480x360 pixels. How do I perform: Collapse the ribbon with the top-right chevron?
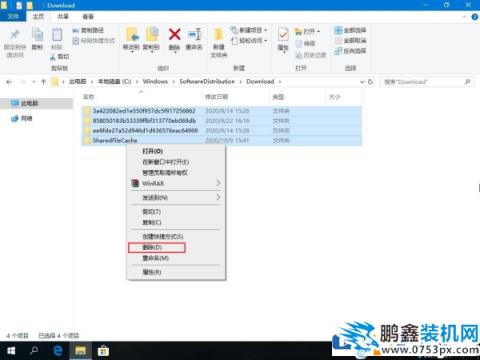point(464,17)
